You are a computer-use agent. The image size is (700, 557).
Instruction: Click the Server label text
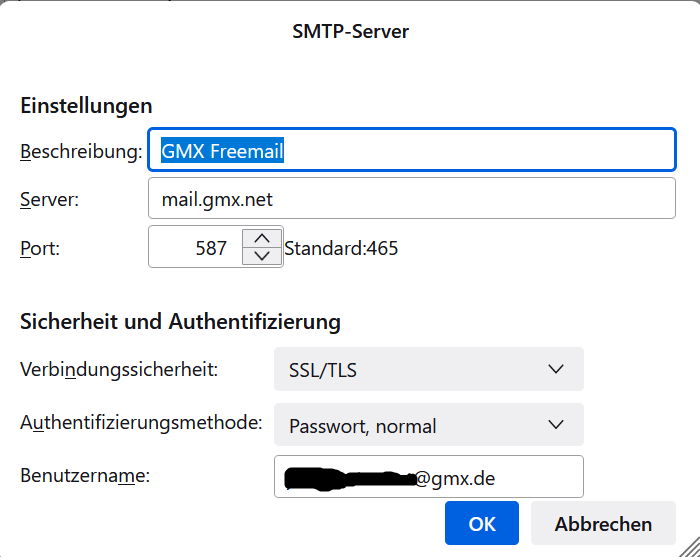pos(50,199)
